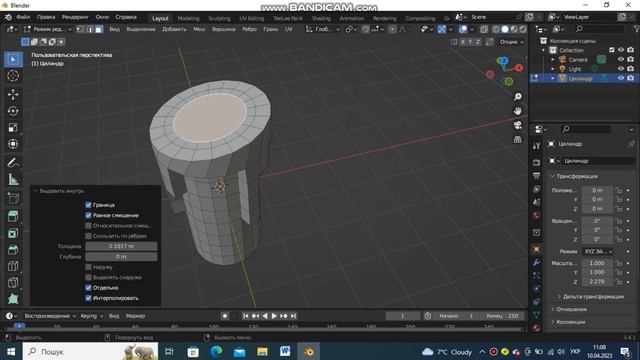
Task: Toggle the Интерполировать checkbox
Action: [x=88, y=298]
